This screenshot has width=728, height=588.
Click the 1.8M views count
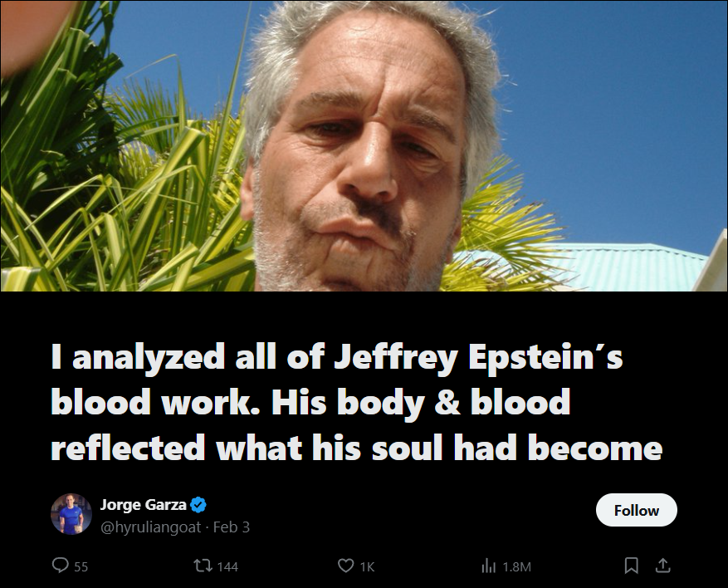[516, 566]
